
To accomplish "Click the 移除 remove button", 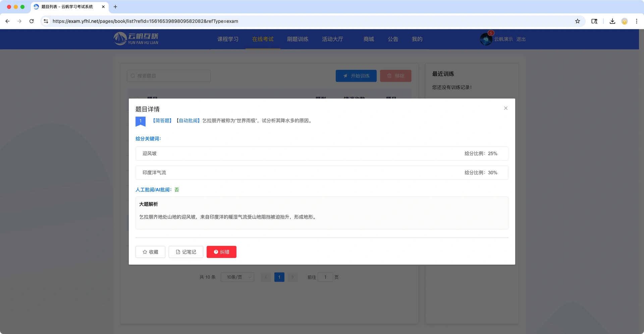I will 395,76.
